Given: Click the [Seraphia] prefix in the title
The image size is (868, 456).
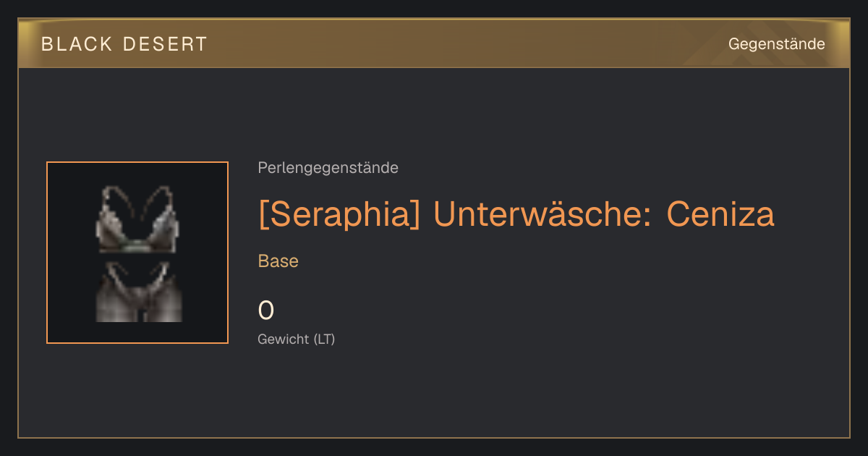Looking at the screenshot, I should coord(339,214).
